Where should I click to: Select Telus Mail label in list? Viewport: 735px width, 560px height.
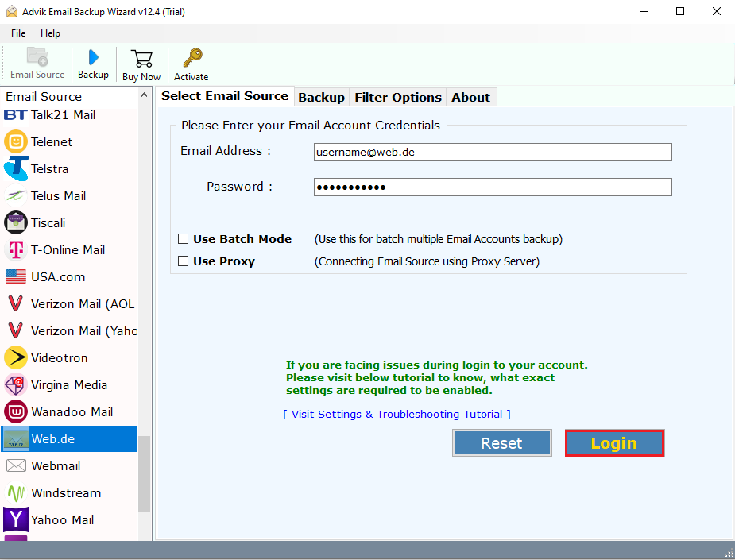pyautogui.click(x=58, y=196)
